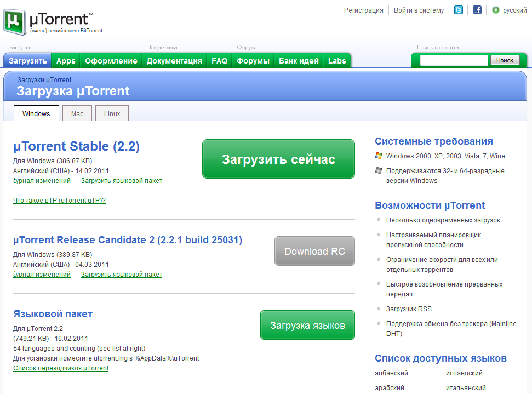The height and width of the screenshot is (394, 532).
Task: Open the Labs menu item
Action: [337, 61]
